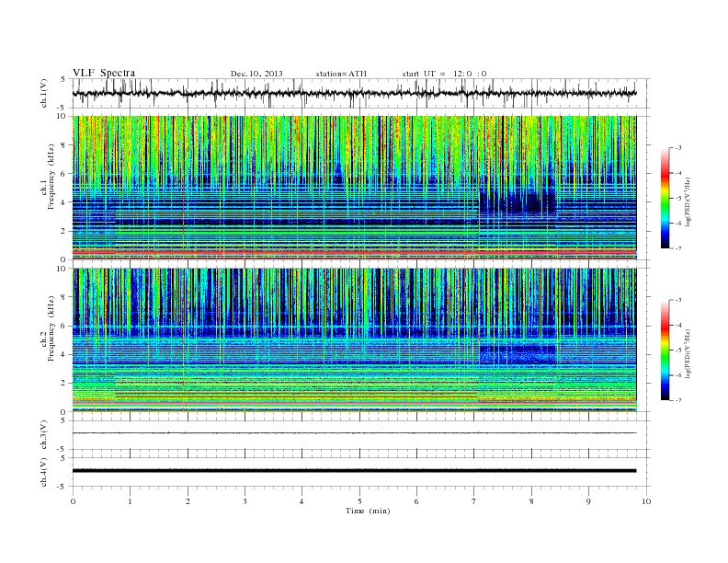
Task: Click the ch.1 spectrogram color bar
Action: click(x=665, y=198)
